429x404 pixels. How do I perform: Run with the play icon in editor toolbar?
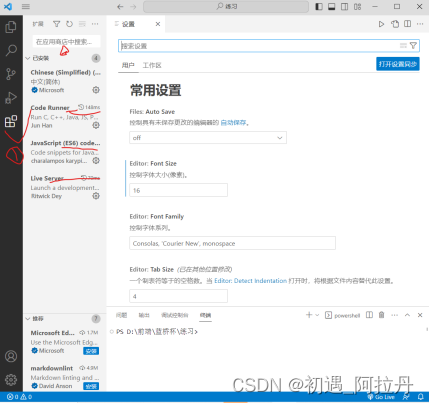tap(381, 24)
